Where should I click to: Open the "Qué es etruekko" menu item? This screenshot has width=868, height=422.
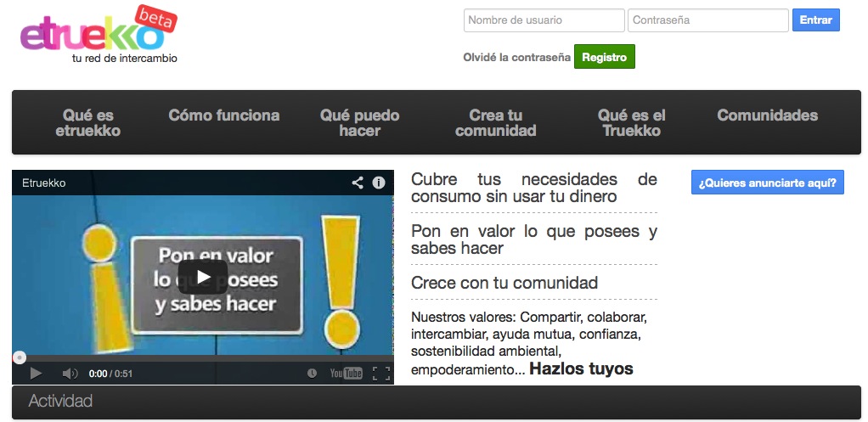[88, 123]
